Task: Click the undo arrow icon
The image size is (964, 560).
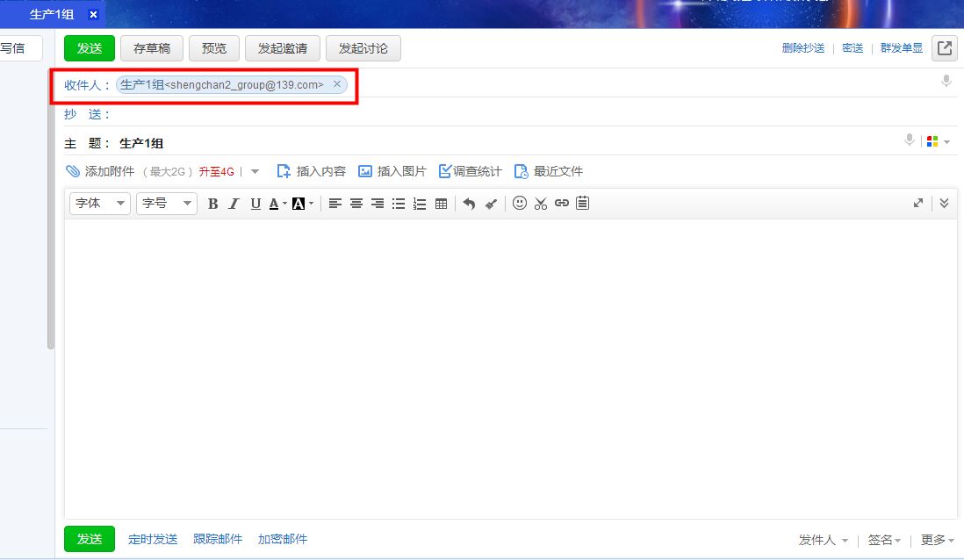Action: pos(469,204)
